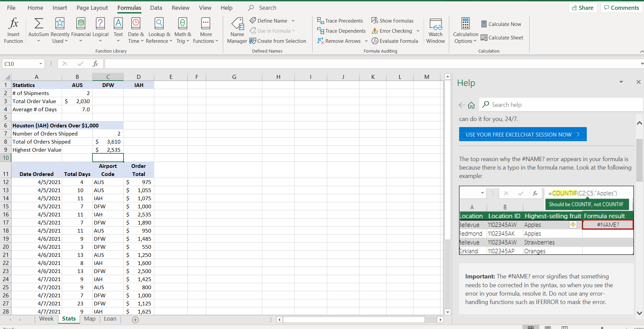
Task: Toggle Show Formulas
Action: [393, 21]
